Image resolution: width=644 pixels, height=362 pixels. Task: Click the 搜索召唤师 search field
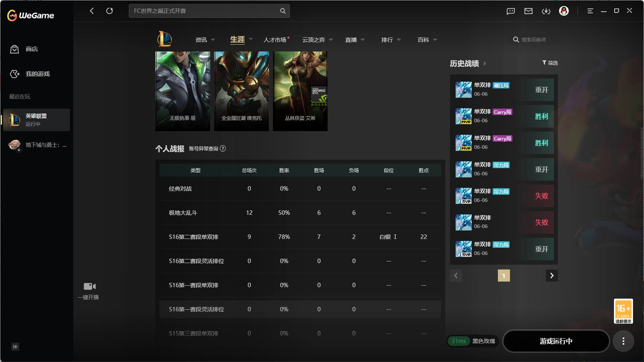533,39
